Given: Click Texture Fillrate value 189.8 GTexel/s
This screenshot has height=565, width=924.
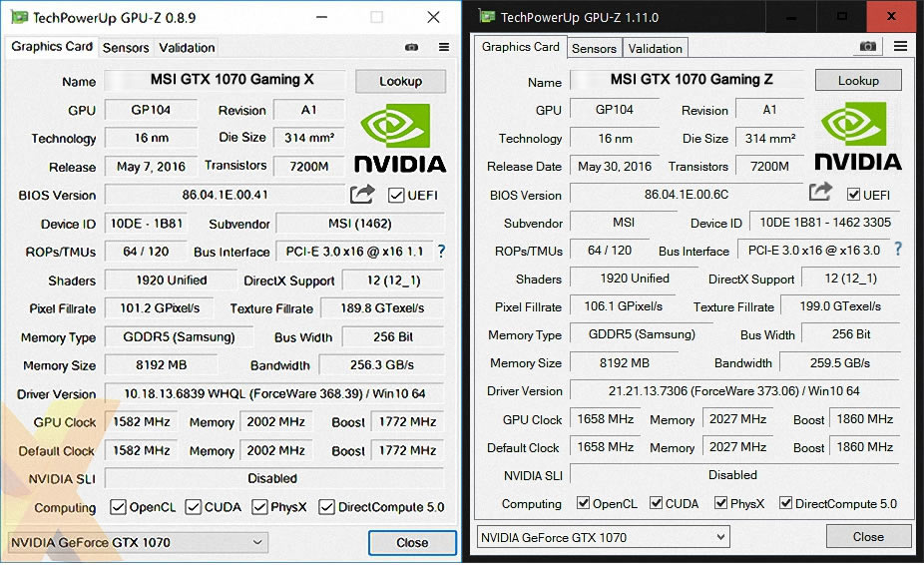Looking at the screenshot, I should (382, 307).
